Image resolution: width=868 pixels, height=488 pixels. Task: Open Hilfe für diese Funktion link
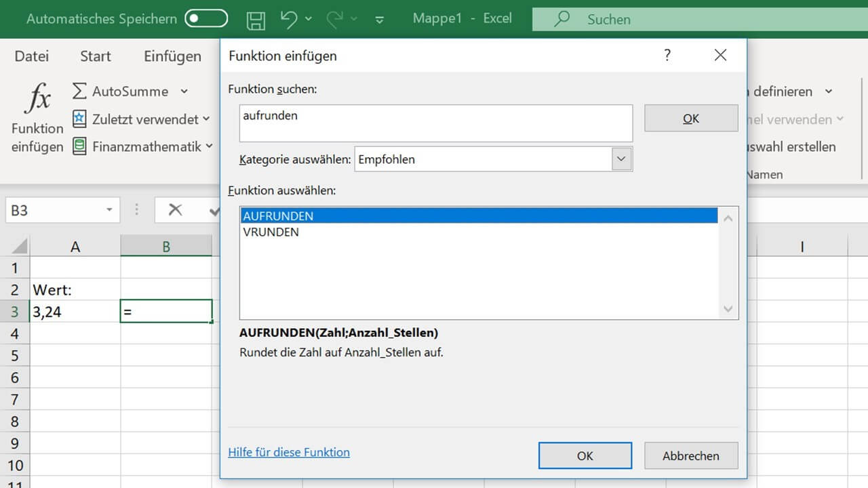[x=289, y=452]
